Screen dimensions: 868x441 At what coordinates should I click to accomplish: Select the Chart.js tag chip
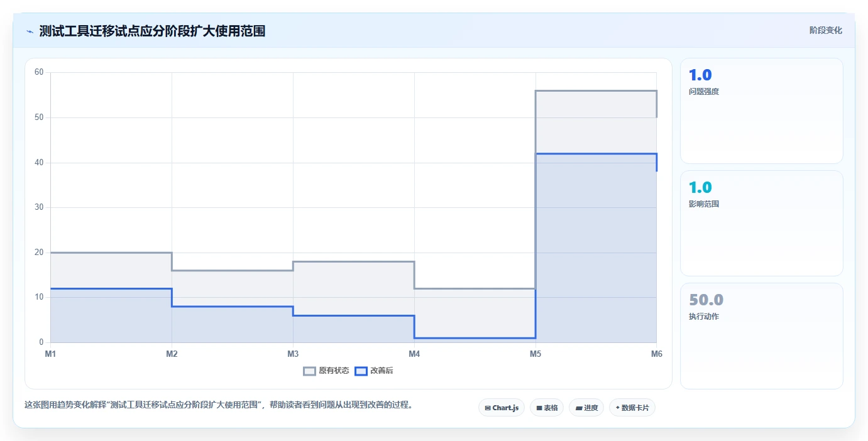(502, 408)
